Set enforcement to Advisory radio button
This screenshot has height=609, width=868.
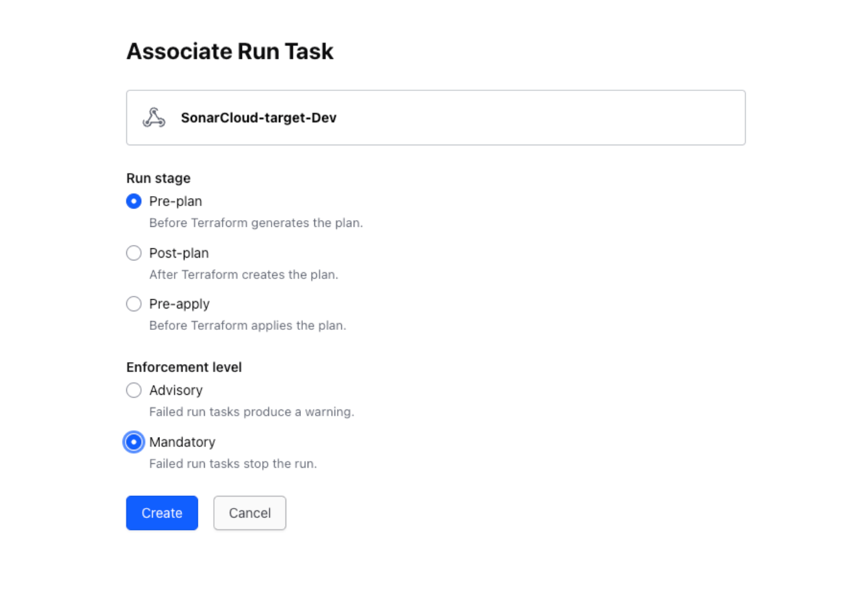134,390
